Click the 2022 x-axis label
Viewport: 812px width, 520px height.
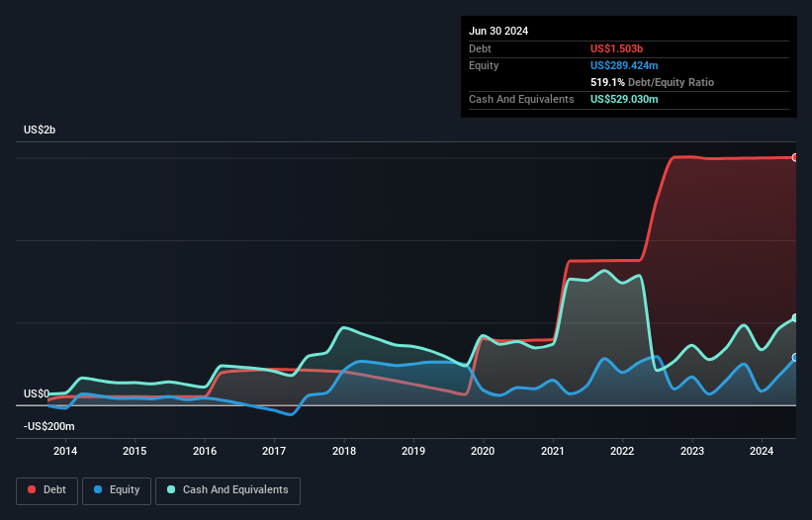click(622, 451)
